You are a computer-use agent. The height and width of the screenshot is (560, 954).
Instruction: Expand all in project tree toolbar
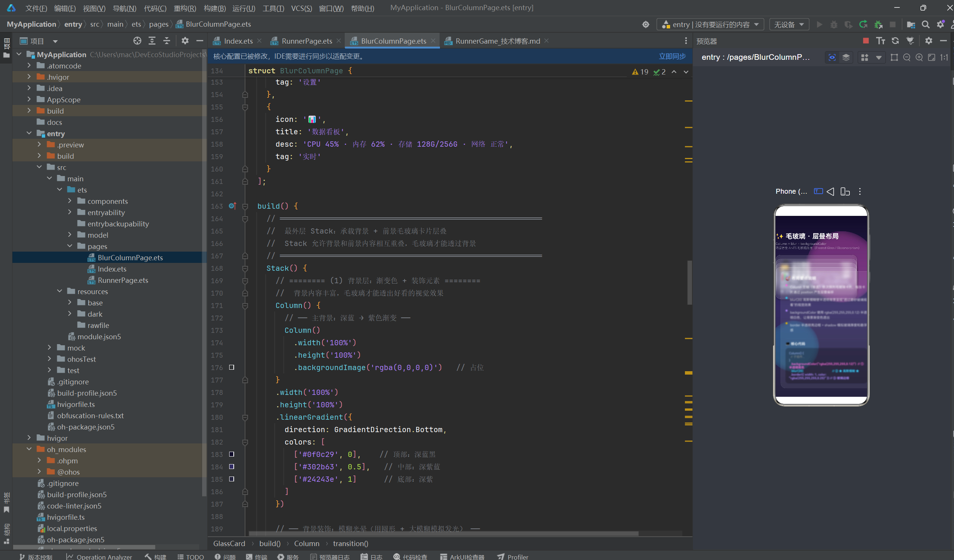point(152,41)
